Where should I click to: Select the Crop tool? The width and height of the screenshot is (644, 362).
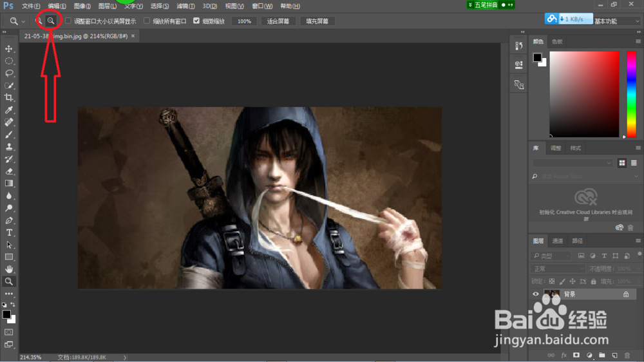click(x=8, y=98)
